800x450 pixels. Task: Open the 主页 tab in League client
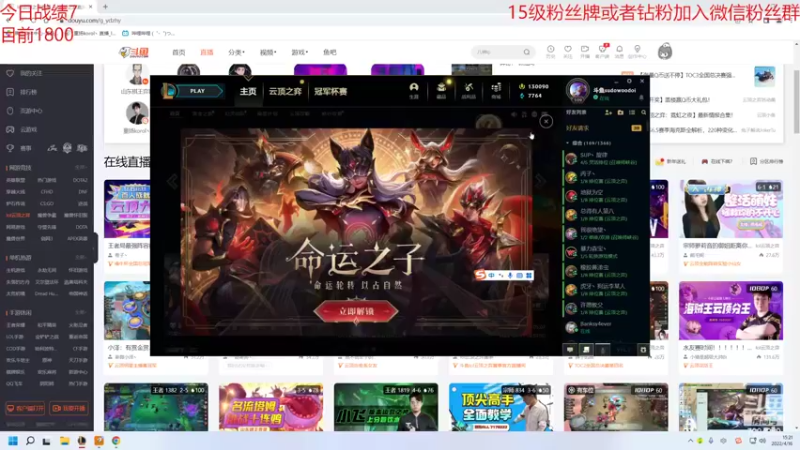coord(248,91)
